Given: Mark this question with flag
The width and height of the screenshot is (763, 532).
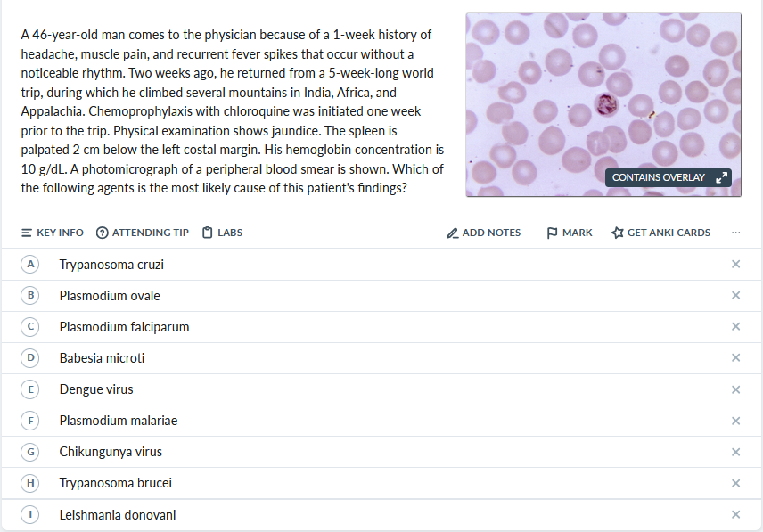Looking at the screenshot, I should pos(569,233).
